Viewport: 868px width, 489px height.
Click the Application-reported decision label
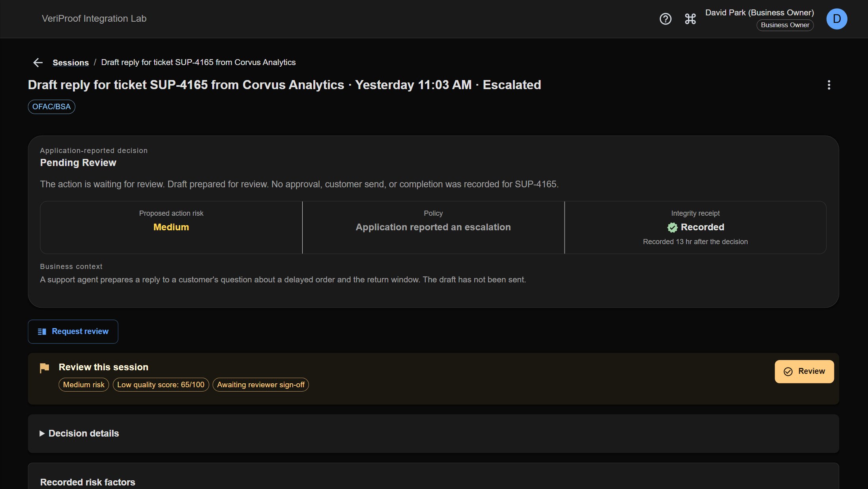pos(94,151)
